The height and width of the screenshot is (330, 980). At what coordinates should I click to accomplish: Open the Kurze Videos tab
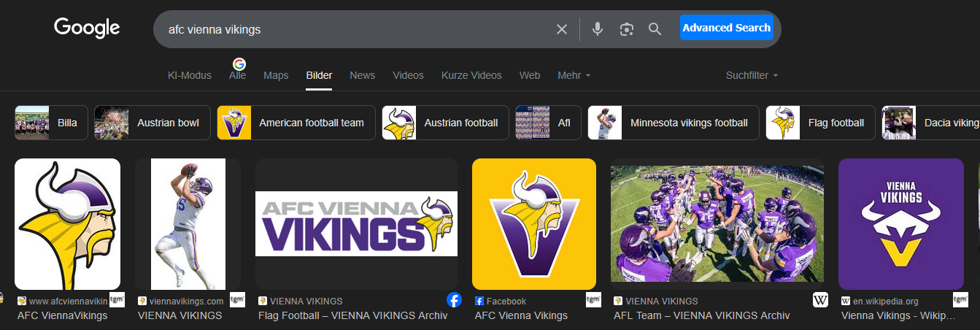coord(471,75)
